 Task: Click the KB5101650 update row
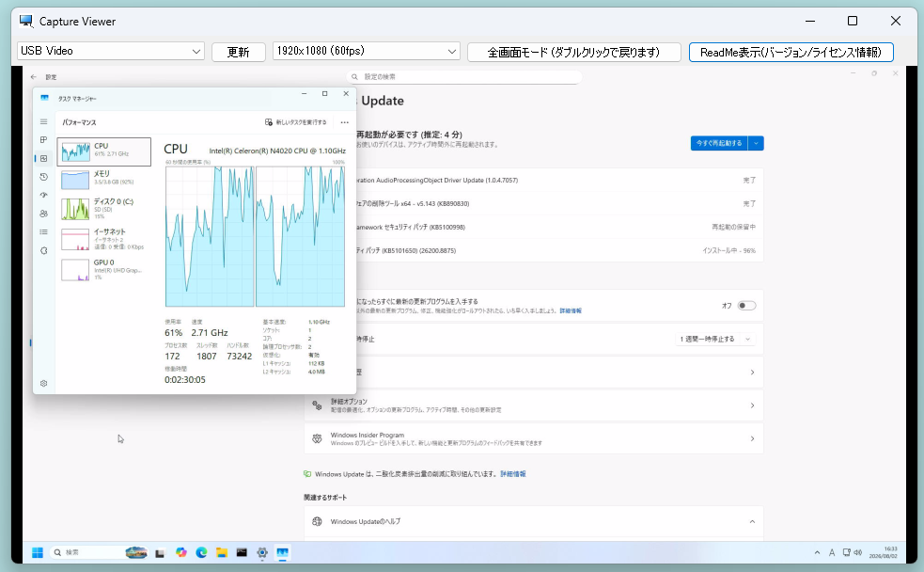pyautogui.click(x=558, y=250)
